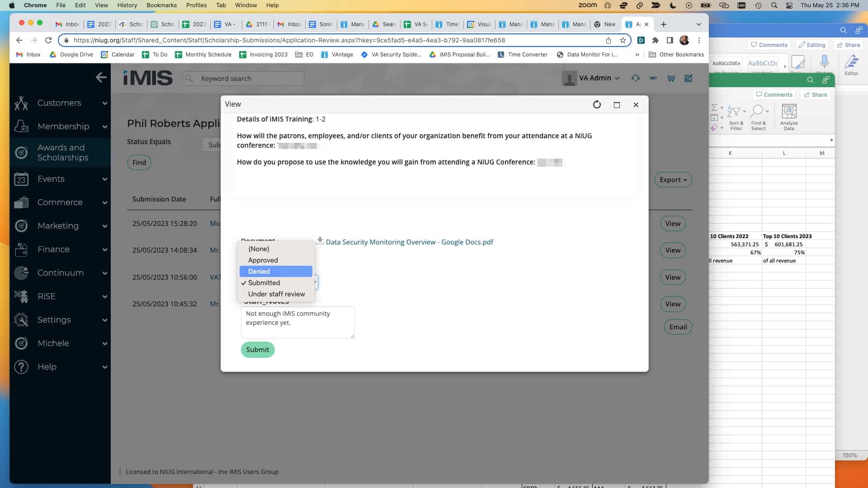This screenshot has width=868, height=488.
Task: View the 10:56:00 submission
Action: pyautogui.click(x=673, y=277)
